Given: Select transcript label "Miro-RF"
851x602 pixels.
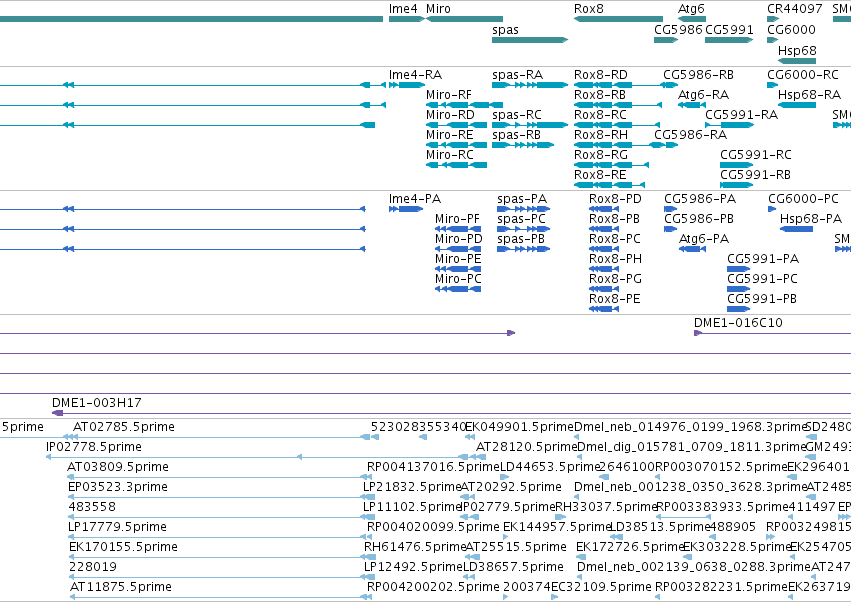Looking at the screenshot, I should point(449,95).
